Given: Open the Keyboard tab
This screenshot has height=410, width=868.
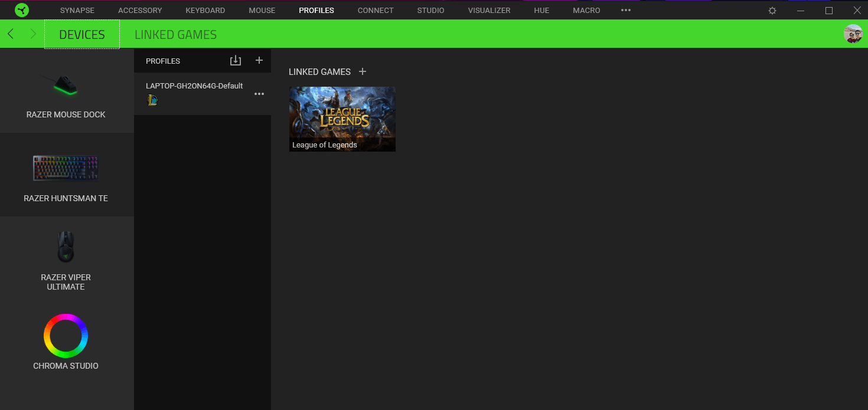Looking at the screenshot, I should coord(205,11).
